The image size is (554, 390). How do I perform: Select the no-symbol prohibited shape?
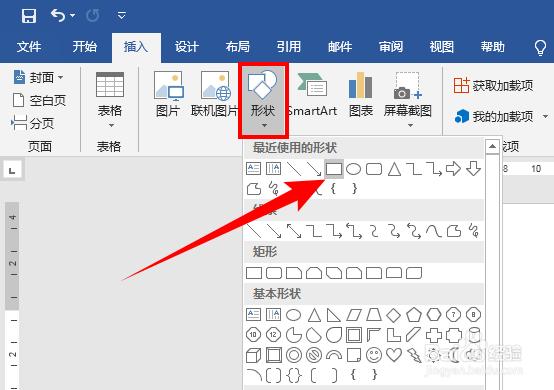[x=314, y=355]
